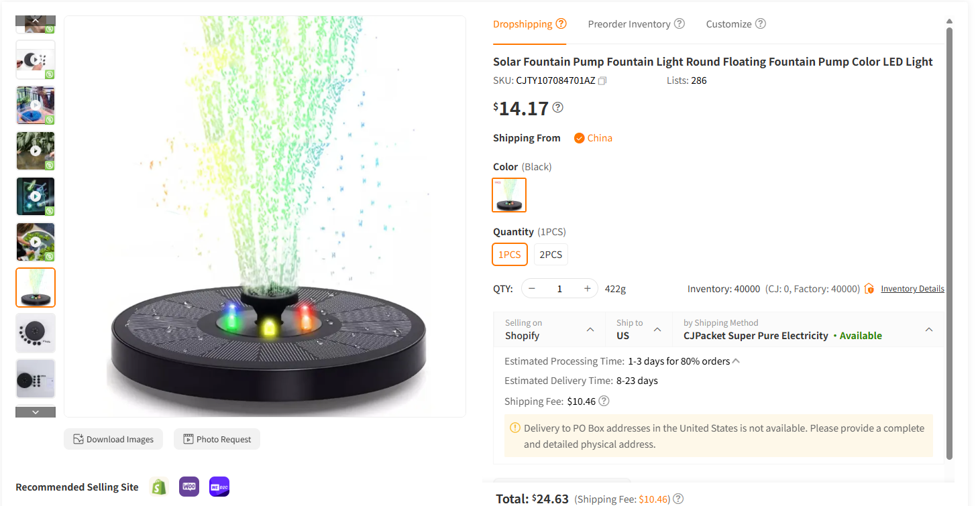Select the WED2C selling site icon
The image size is (980, 506).
[219, 487]
